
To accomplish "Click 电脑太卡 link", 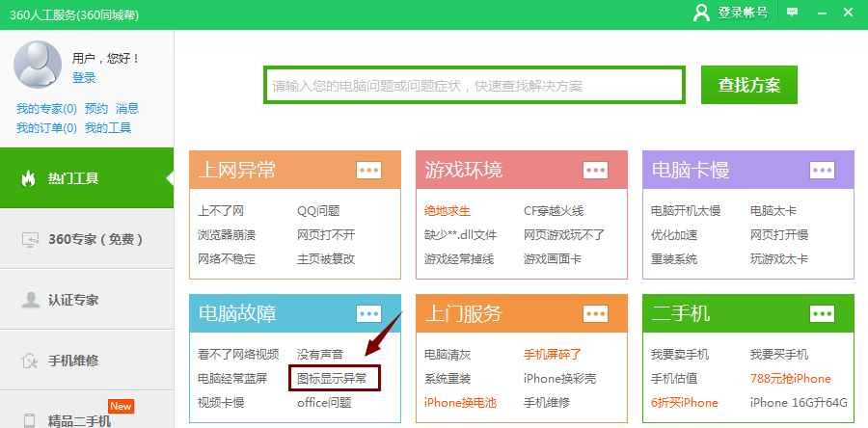I will click(773, 211).
